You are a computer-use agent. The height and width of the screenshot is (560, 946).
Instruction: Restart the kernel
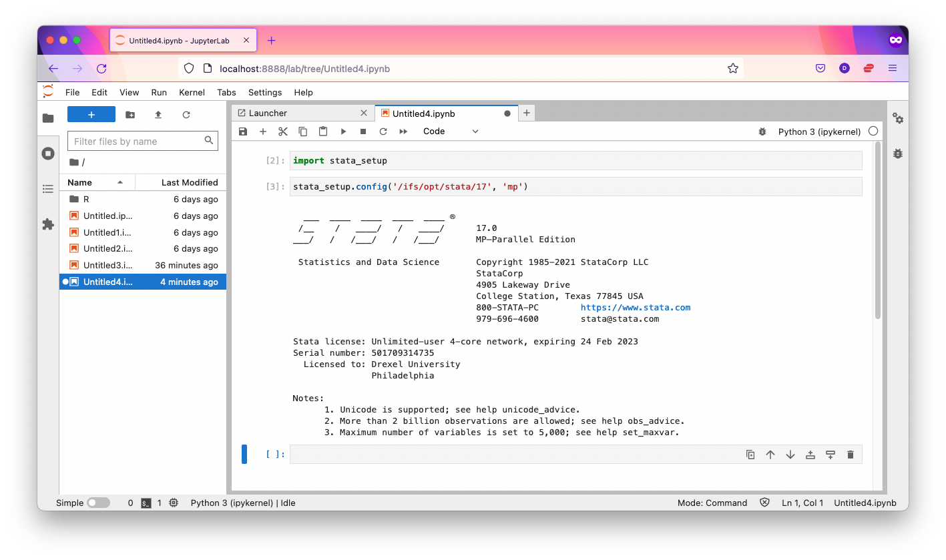pyautogui.click(x=383, y=131)
